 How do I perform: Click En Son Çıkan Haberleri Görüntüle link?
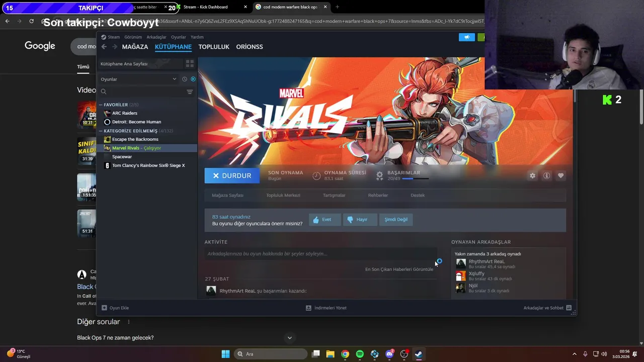pos(399,269)
